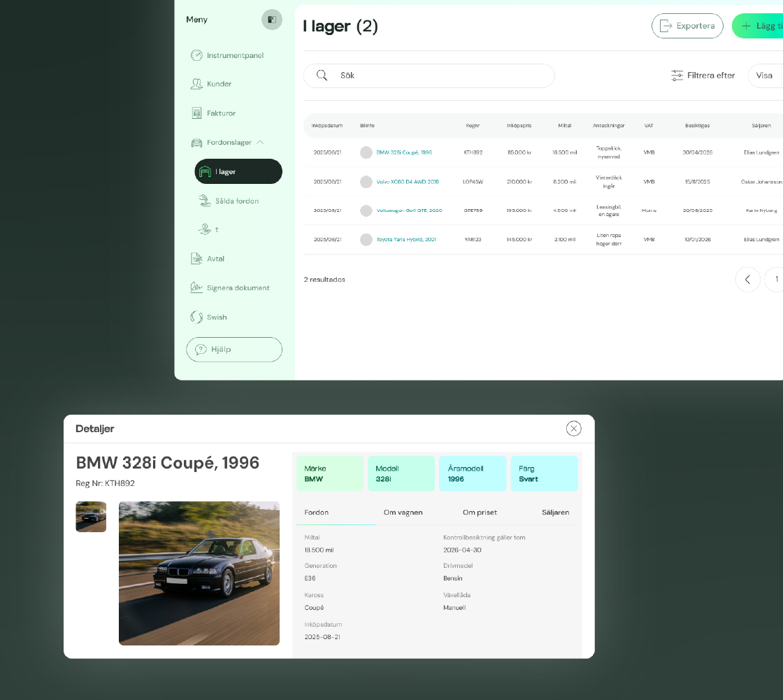Open the Visa dropdown

[x=764, y=76]
